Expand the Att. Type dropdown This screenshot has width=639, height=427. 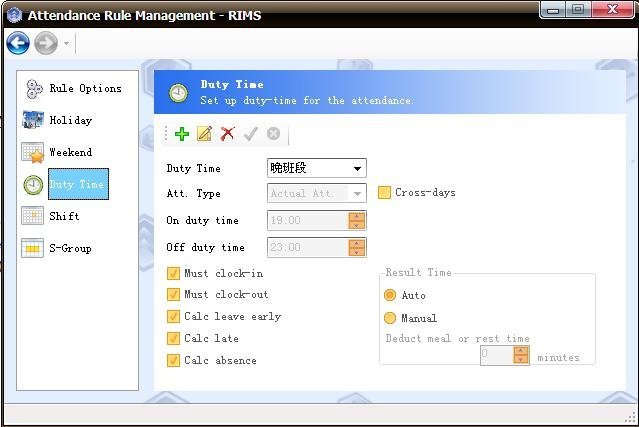tap(357, 194)
